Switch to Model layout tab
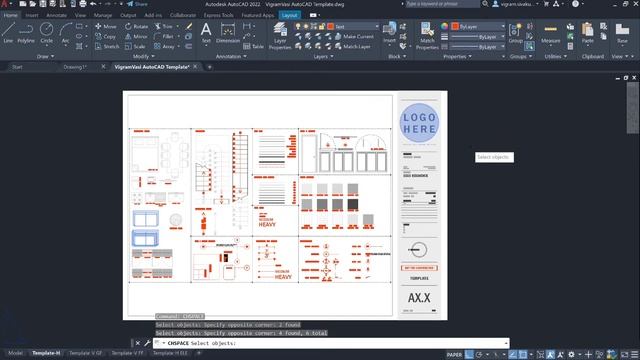This screenshot has width=640, height=360. tap(16, 353)
